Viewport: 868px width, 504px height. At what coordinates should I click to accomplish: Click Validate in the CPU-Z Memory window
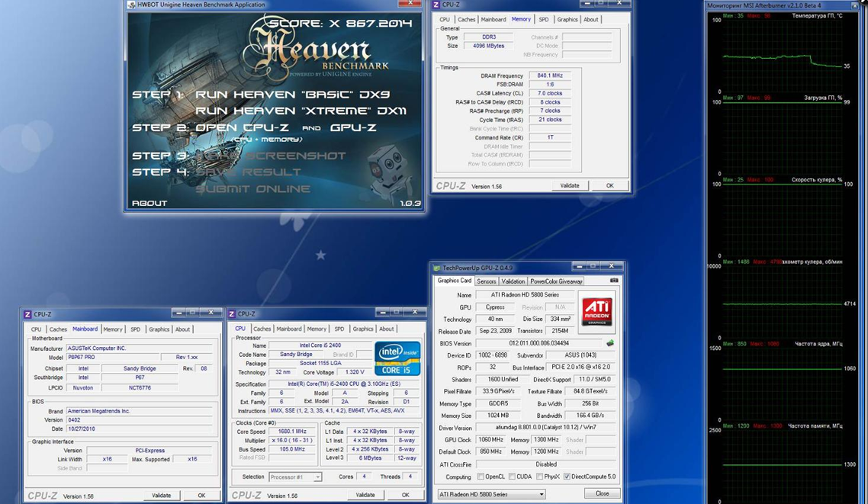point(570,186)
